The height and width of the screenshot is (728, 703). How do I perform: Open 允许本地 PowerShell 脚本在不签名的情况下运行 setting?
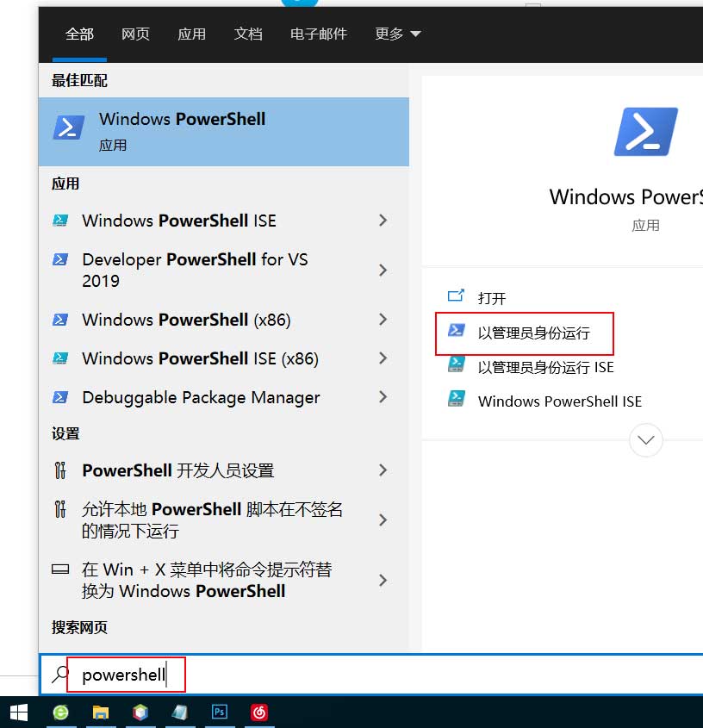click(224, 520)
